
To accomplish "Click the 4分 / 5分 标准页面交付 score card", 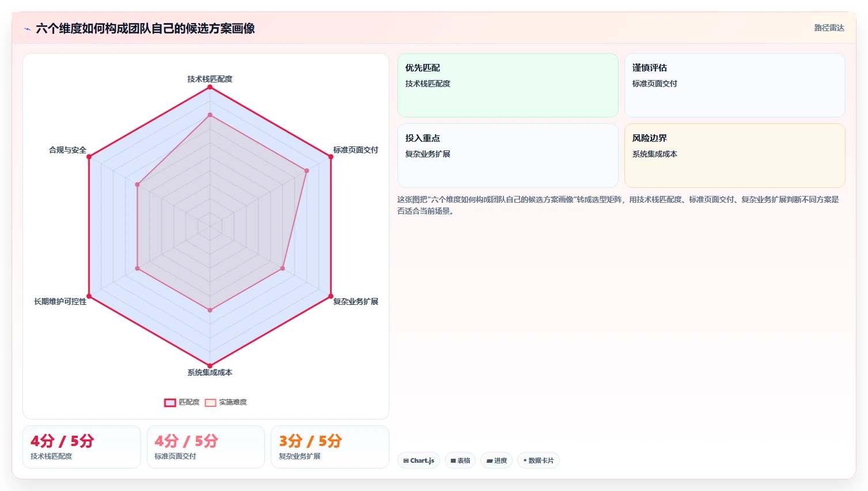I will click(x=206, y=447).
